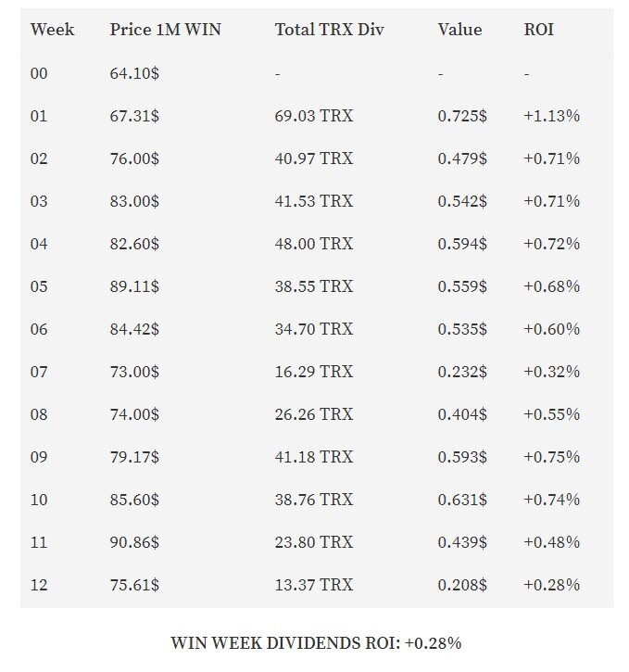Screen dimensions: 629x672
Task: Click the Value column header
Action: coord(459,30)
